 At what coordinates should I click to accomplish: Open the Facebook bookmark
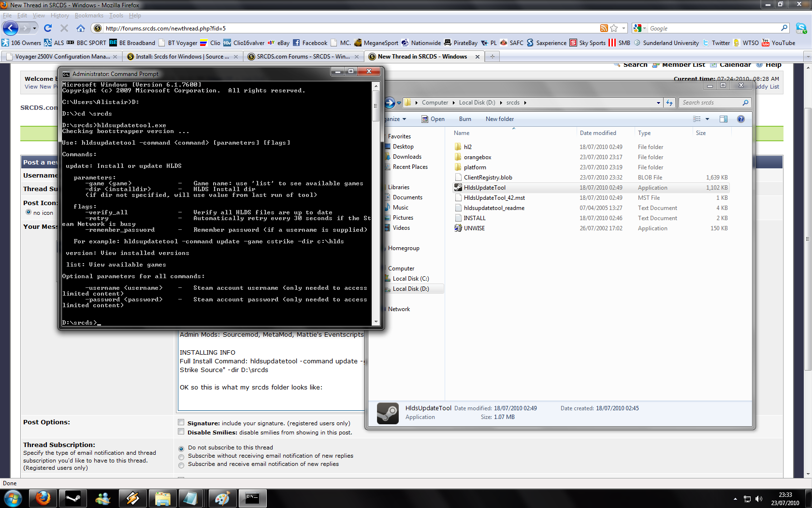310,43
